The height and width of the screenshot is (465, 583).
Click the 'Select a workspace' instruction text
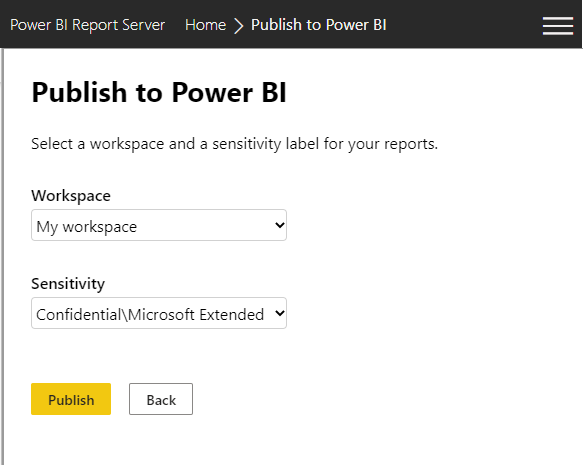click(235, 144)
